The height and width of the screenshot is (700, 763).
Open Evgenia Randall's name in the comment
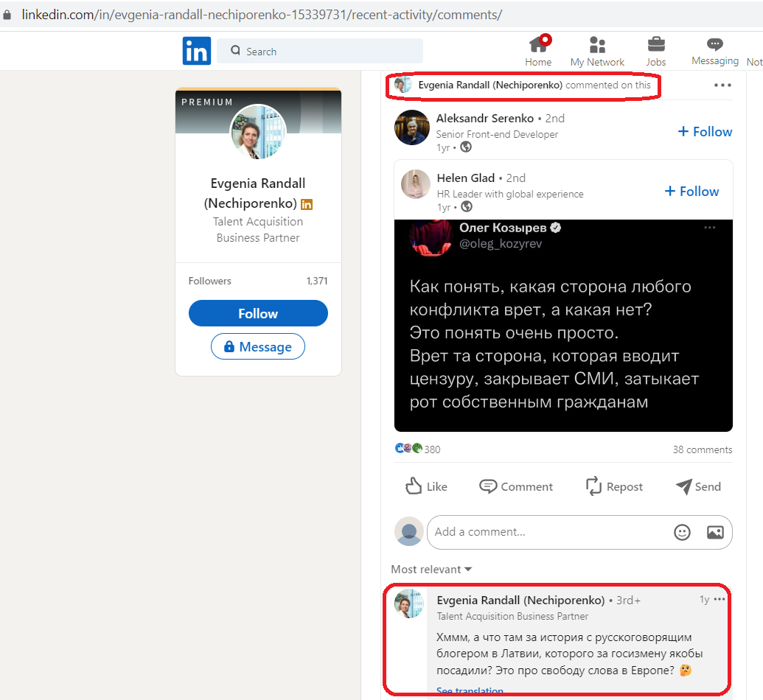520,601
